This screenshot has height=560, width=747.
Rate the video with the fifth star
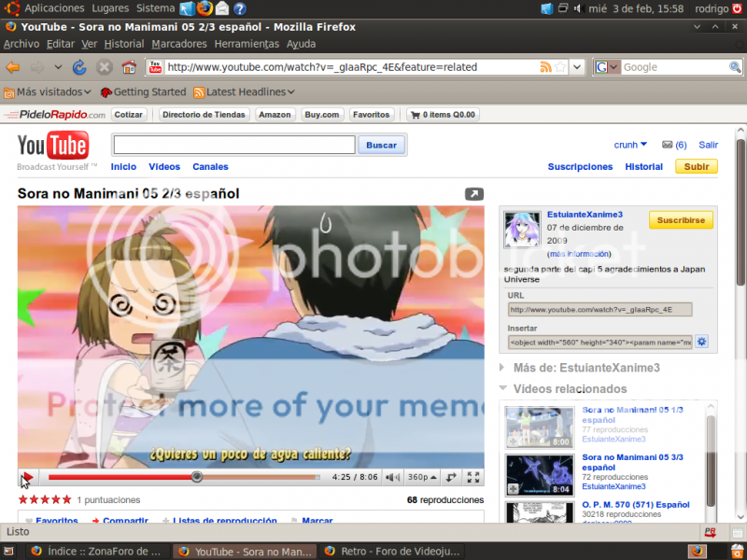pos(66,499)
